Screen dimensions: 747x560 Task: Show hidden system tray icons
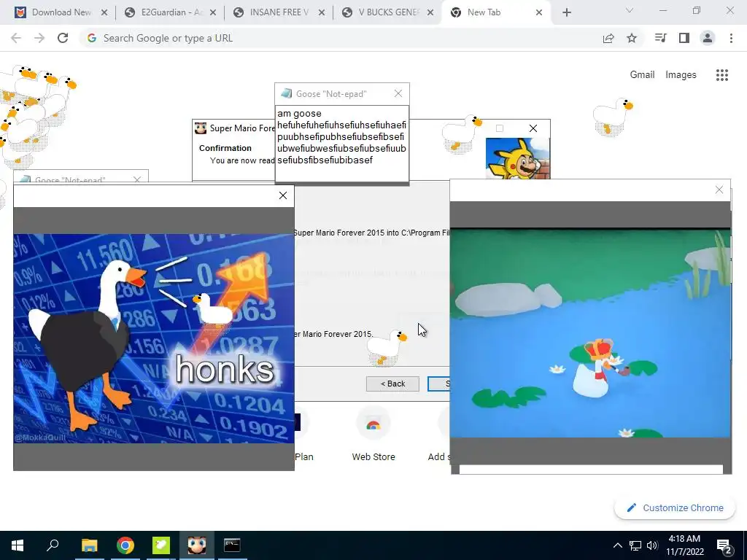pos(617,545)
